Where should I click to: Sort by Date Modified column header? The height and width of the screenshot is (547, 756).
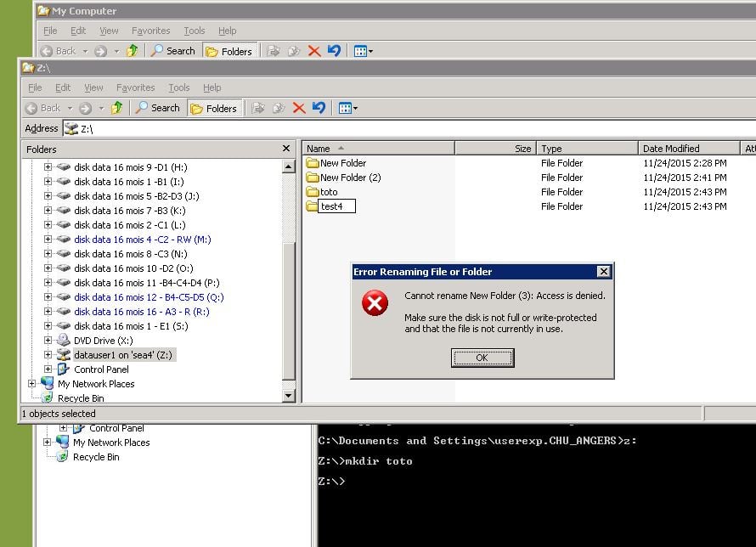[689, 149]
